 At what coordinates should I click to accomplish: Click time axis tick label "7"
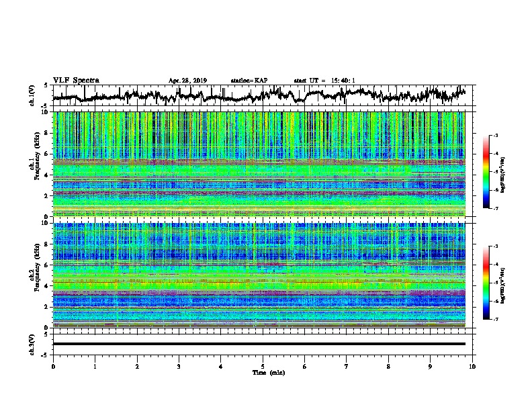point(347,367)
